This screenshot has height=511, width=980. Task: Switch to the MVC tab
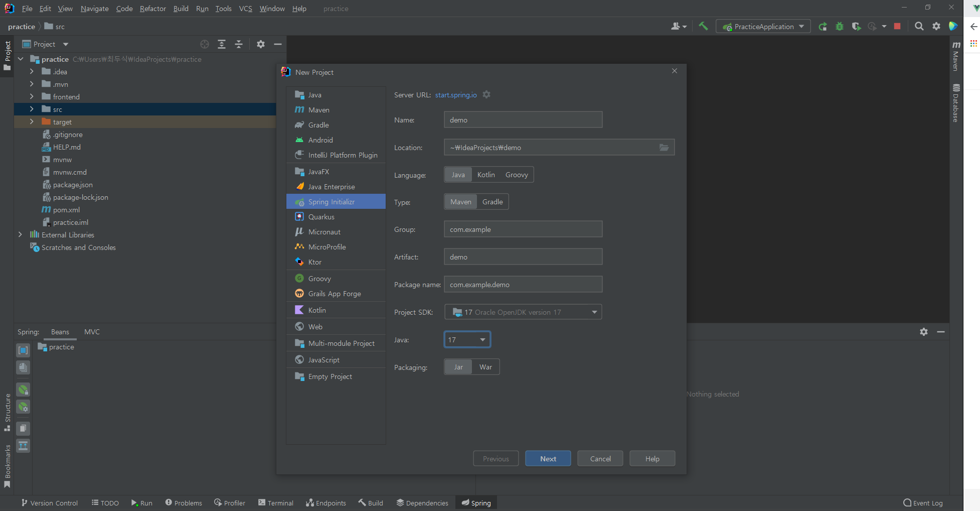pyautogui.click(x=92, y=332)
